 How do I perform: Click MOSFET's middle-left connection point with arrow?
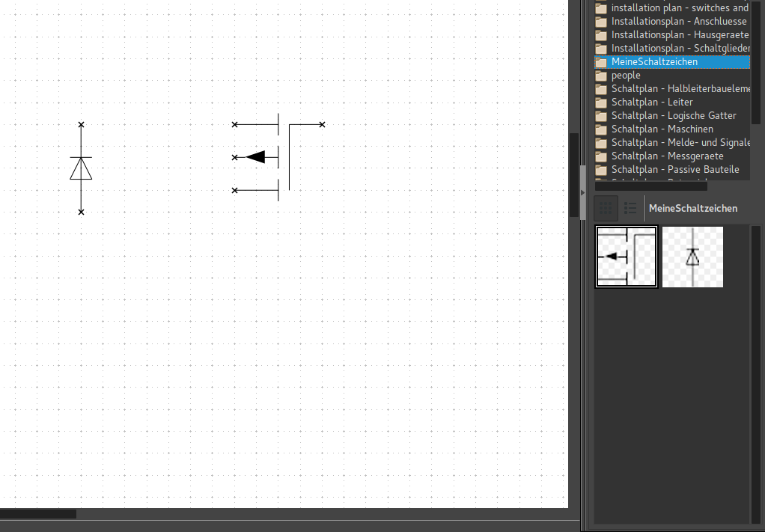[x=235, y=157]
